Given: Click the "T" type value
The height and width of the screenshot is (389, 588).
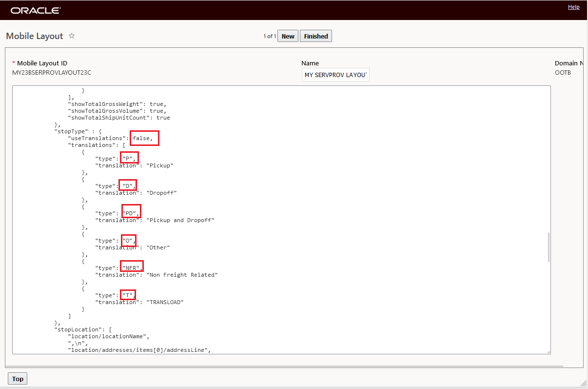Looking at the screenshot, I should (128, 295).
